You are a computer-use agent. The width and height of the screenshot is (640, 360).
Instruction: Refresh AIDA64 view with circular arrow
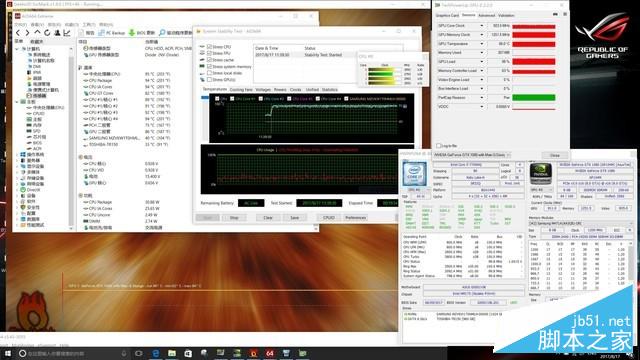point(47,33)
